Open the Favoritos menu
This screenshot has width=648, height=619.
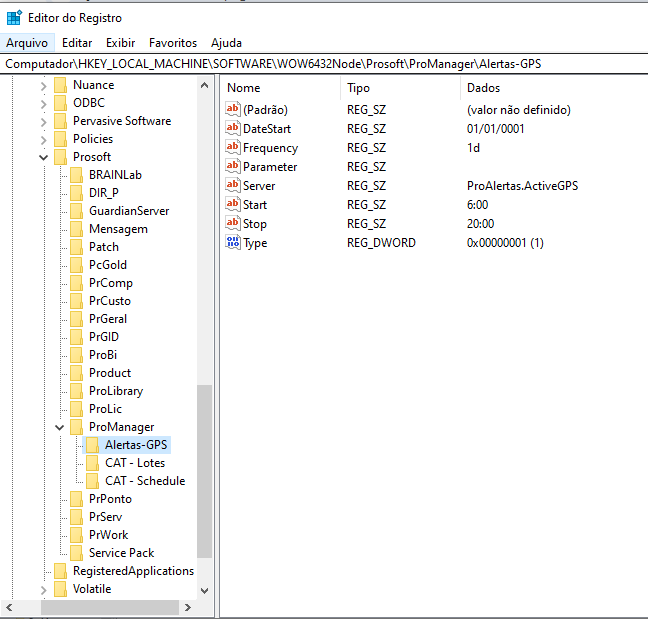(173, 43)
